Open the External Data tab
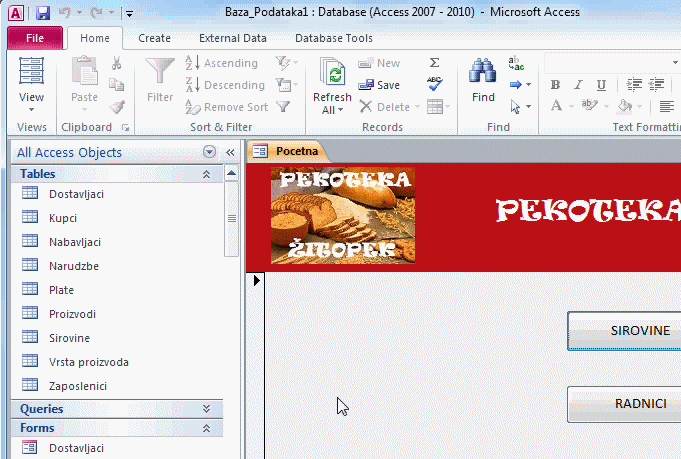Screen dimensions: 681x459 [233, 38]
